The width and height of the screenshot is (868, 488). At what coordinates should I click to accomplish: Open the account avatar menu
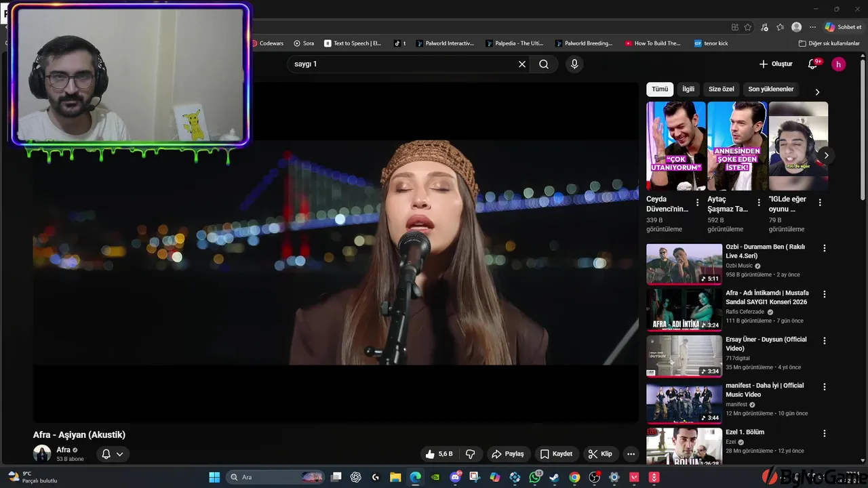[x=839, y=64]
